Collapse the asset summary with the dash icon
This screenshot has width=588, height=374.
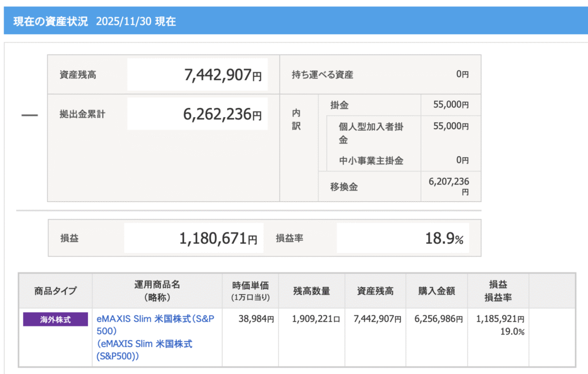tap(29, 115)
